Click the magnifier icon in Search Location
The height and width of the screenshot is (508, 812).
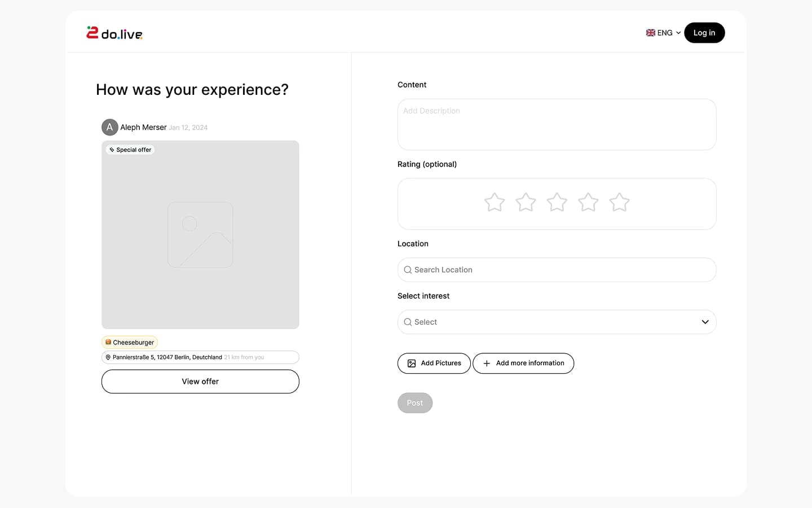(x=408, y=270)
